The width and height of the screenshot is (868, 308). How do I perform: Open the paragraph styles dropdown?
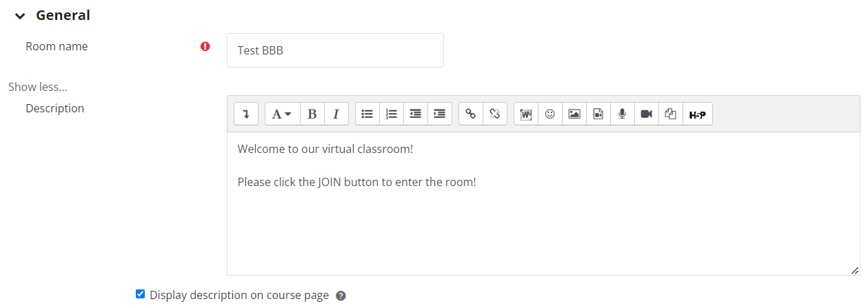coord(283,114)
